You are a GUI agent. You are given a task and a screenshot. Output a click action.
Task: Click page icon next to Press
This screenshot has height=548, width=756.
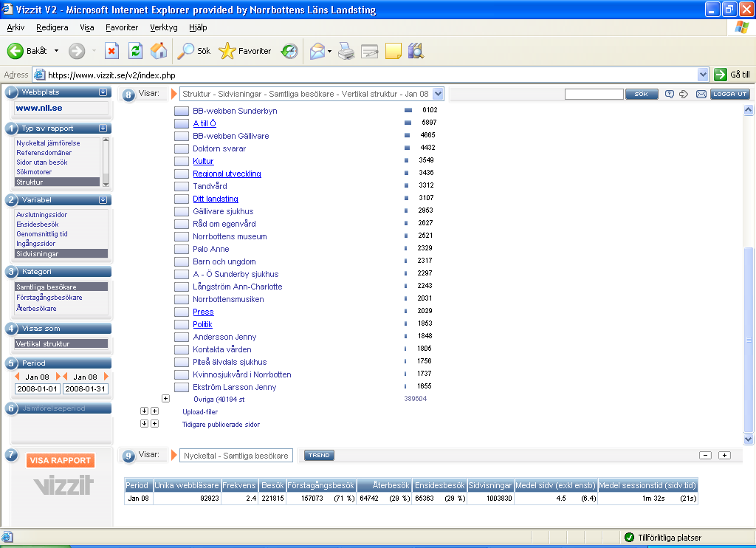pyautogui.click(x=182, y=312)
